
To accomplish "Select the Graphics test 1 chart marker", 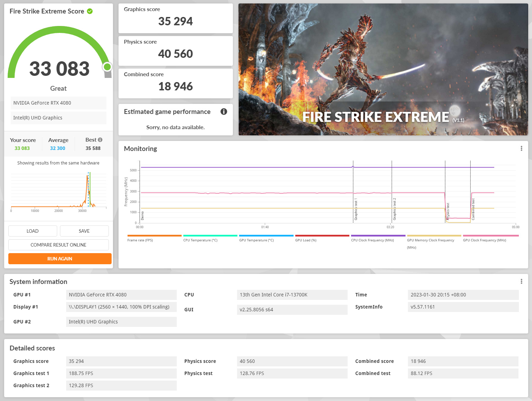I will coord(356,209).
